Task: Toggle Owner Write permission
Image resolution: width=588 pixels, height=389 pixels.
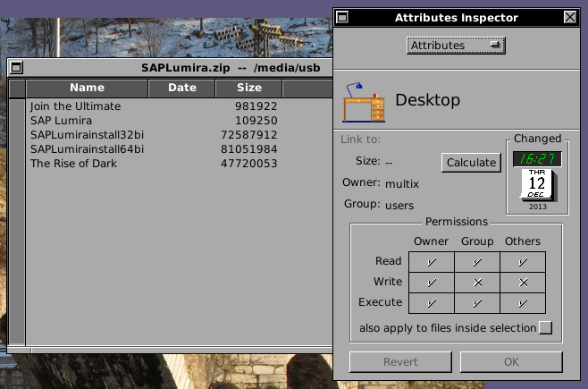Action: click(x=432, y=283)
